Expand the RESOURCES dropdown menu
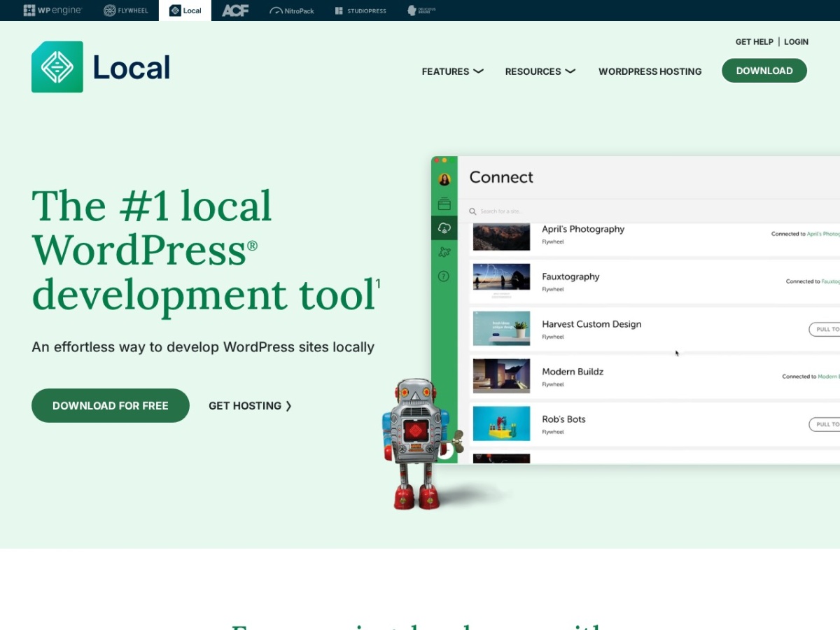 click(540, 71)
